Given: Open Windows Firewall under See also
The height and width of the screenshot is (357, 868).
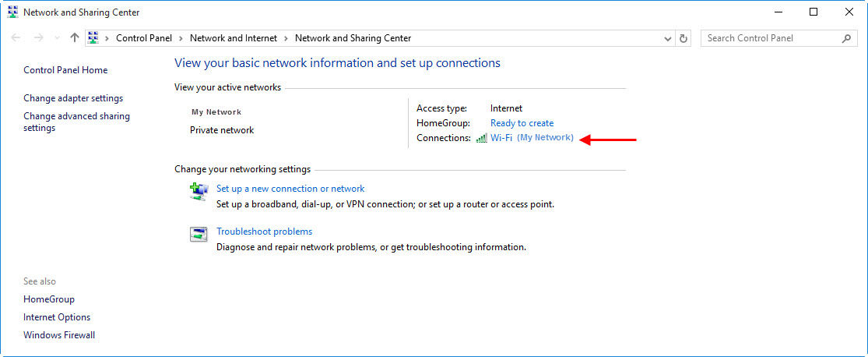Looking at the screenshot, I should click(x=59, y=335).
